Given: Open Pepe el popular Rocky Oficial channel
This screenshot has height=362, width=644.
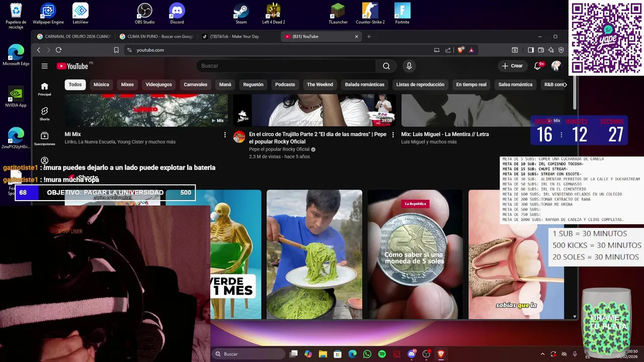Looking at the screenshot, I should (x=279, y=149).
